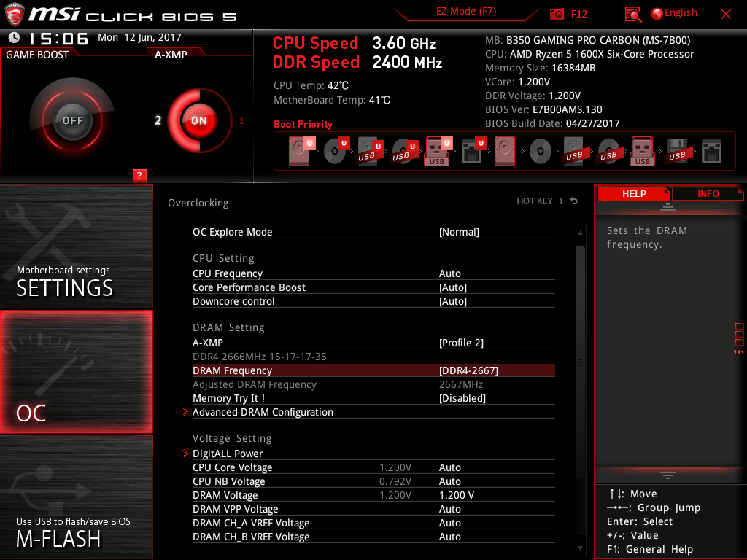747x560 pixels.
Task: Click the settings list scroll up arrow
Action: pyautogui.click(x=580, y=233)
